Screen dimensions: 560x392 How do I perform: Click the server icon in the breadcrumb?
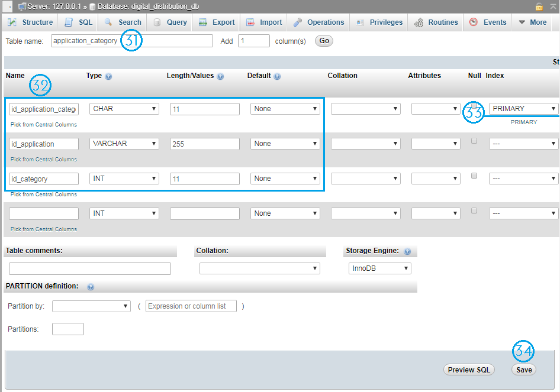coord(22,5)
